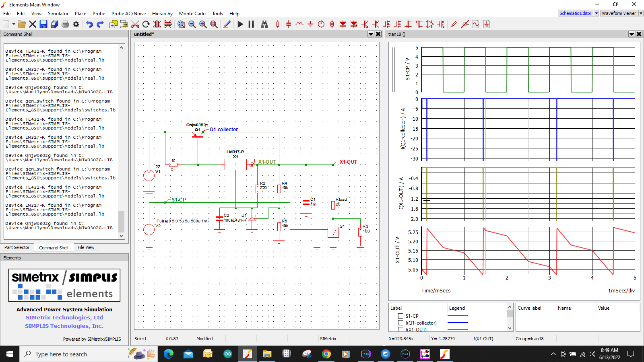Open the Hierarchy menu

coord(162,13)
